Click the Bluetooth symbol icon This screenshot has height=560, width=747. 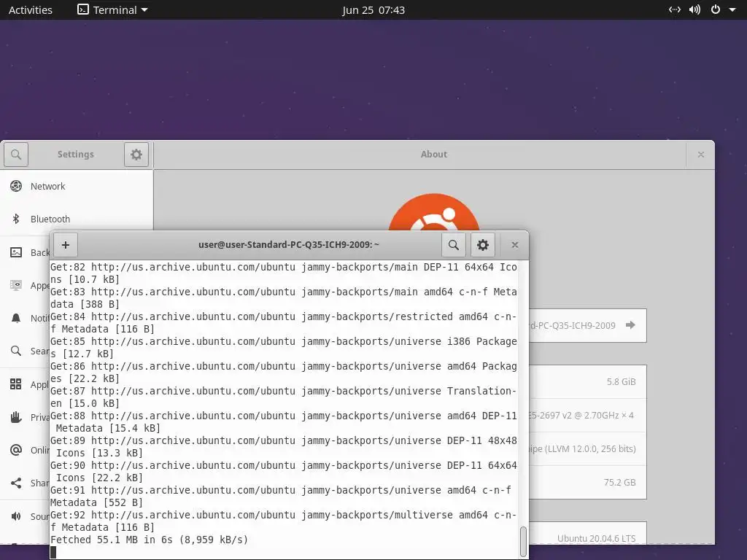[x=16, y=219]
